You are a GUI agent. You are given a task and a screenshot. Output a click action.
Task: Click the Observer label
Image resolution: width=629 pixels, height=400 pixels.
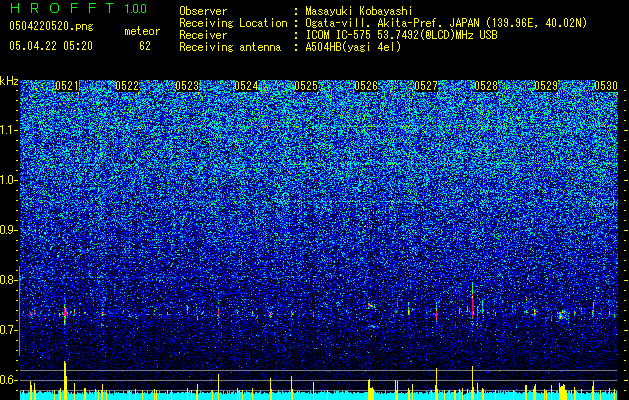tap(203, 11)
